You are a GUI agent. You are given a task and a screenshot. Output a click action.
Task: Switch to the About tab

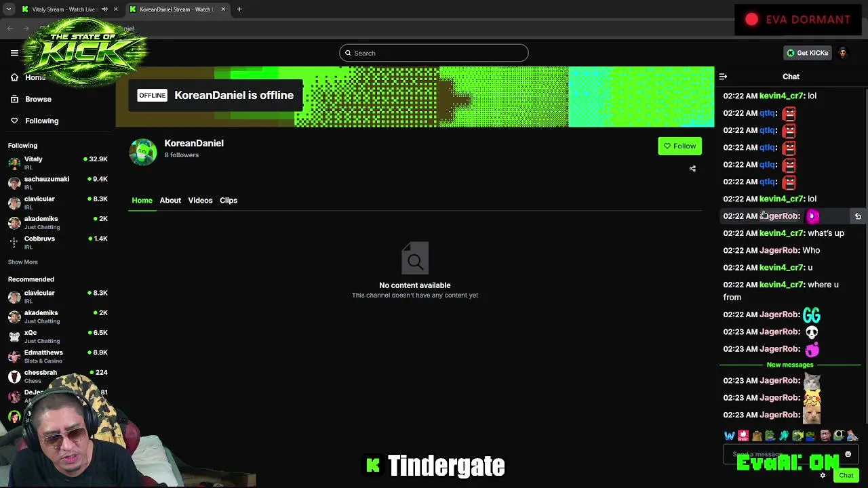[170, 201]
